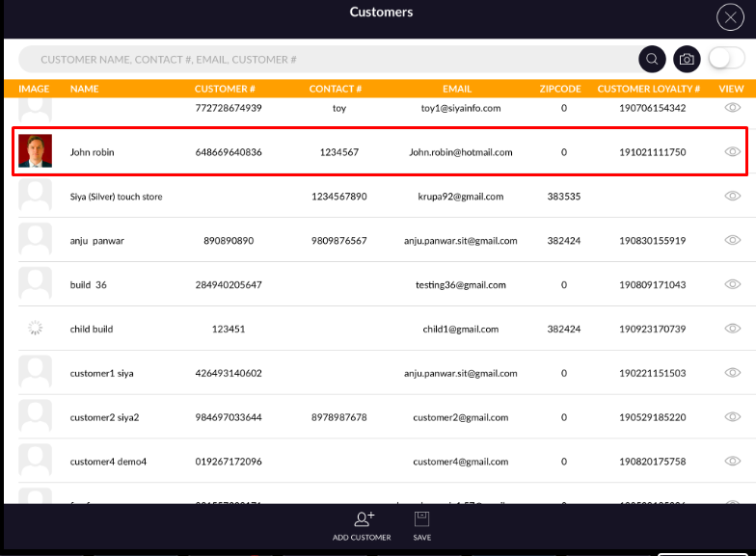This screenshot has height=556, width=756.
Task: Toggle the switch beside the camera
Action: point(726,59)
